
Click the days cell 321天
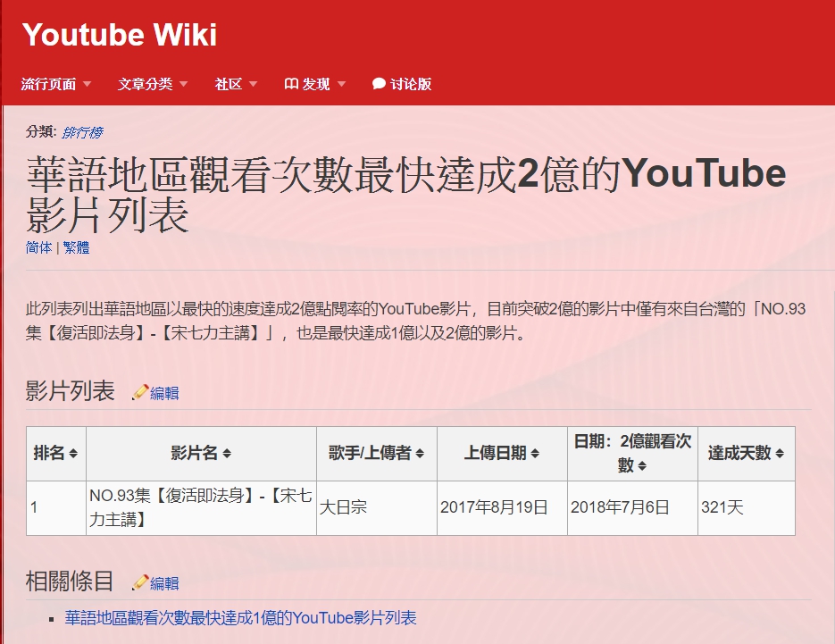[x=747, y=507]
